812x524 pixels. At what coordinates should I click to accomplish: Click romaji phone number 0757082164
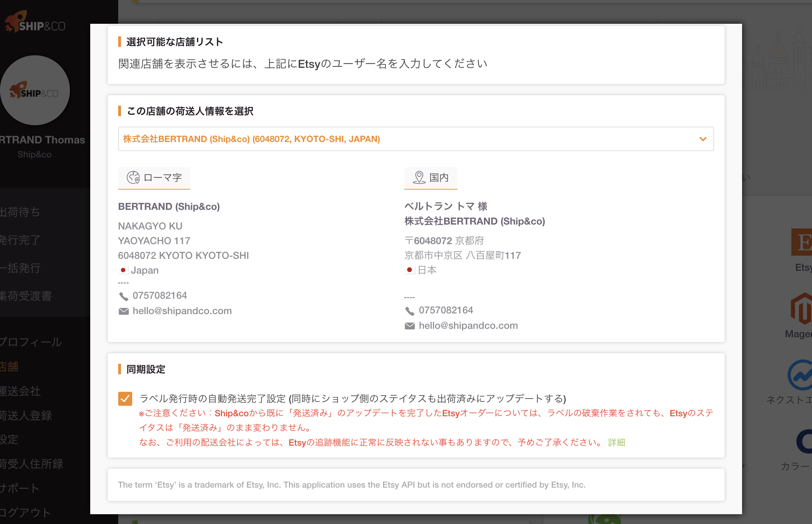(x=160, y=296)
